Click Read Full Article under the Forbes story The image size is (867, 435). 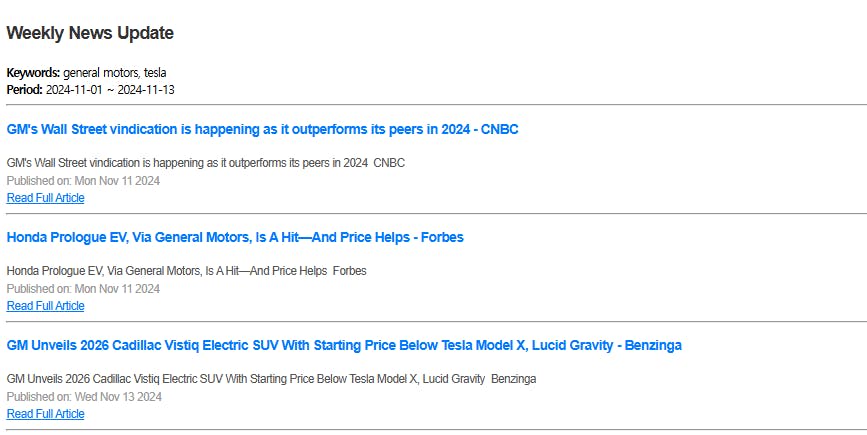(45, 306)
